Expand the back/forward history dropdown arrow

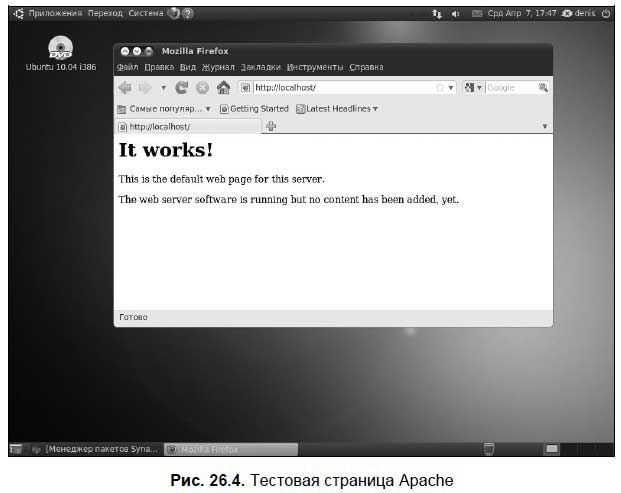[164, 88]
